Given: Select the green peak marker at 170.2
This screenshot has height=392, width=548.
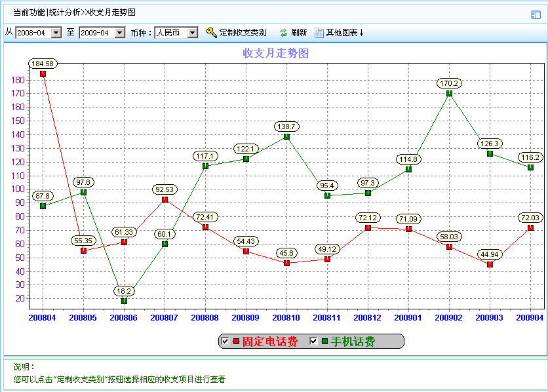Looking at the screenshot, I should click(449, 93).
